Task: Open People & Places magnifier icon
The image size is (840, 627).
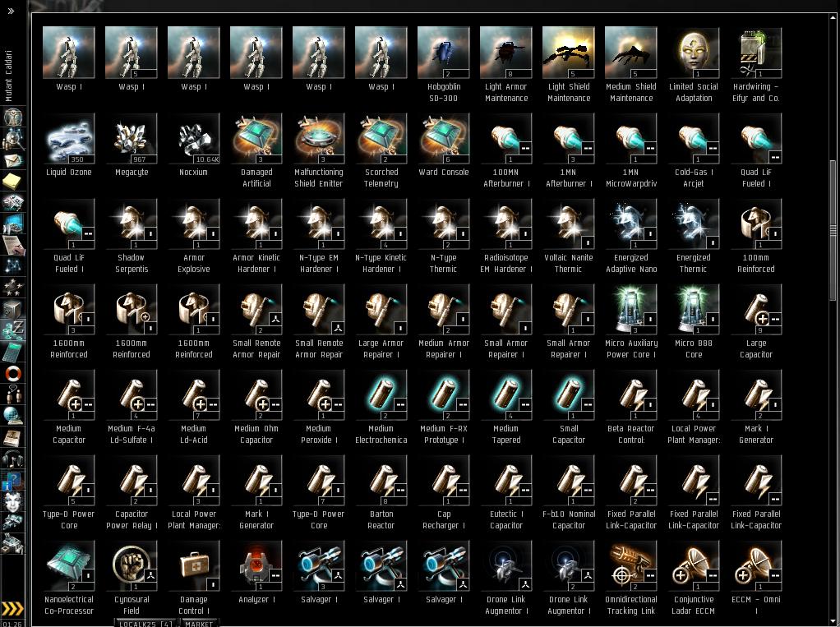Action: click(12, 139)
